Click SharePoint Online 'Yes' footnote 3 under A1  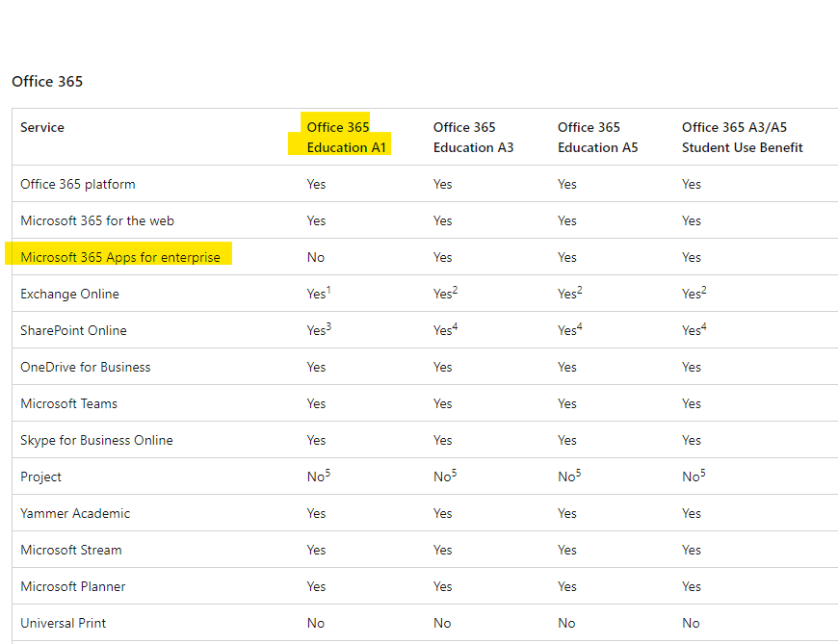coord(319,329)
